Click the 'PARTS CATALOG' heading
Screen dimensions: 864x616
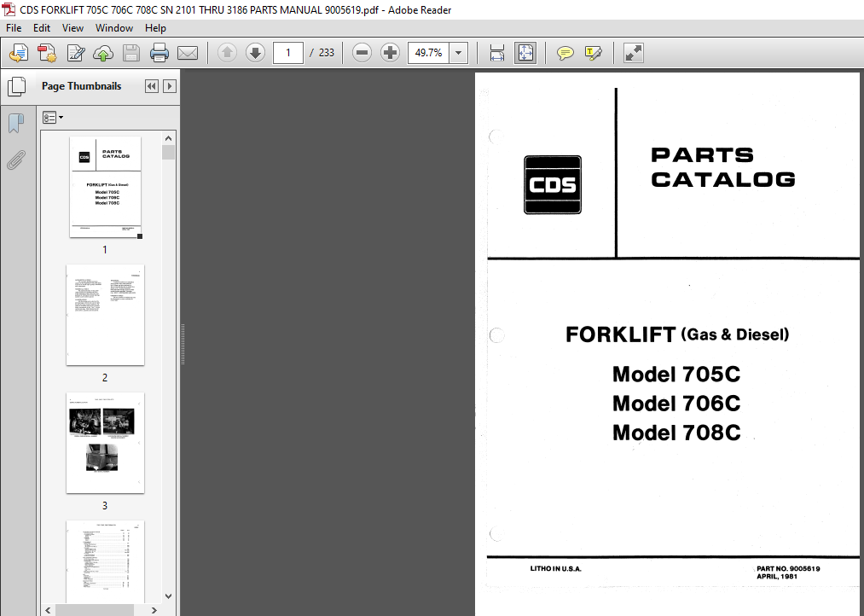point(723,167)
